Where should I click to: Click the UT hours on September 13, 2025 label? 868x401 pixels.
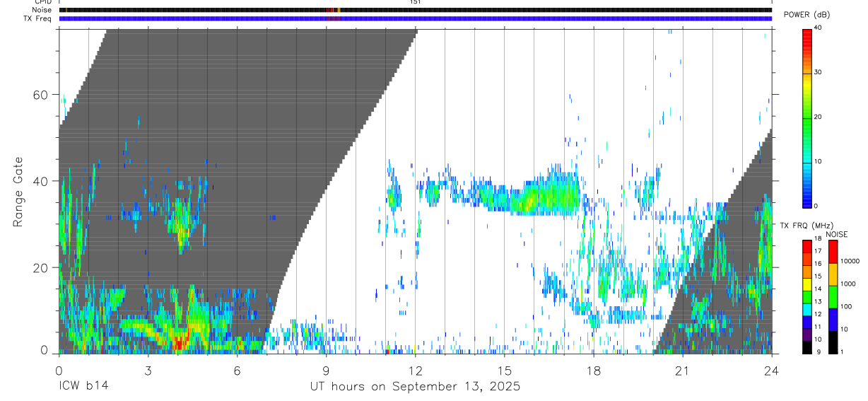coord(415,387)
